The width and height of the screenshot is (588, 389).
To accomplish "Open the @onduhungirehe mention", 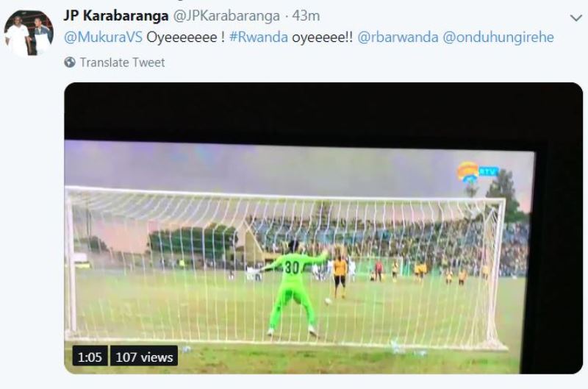I will tap(498, 38).
